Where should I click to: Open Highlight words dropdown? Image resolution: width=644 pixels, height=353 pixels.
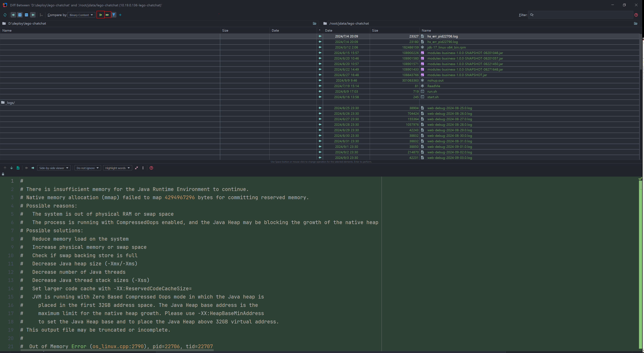point(118,168)
